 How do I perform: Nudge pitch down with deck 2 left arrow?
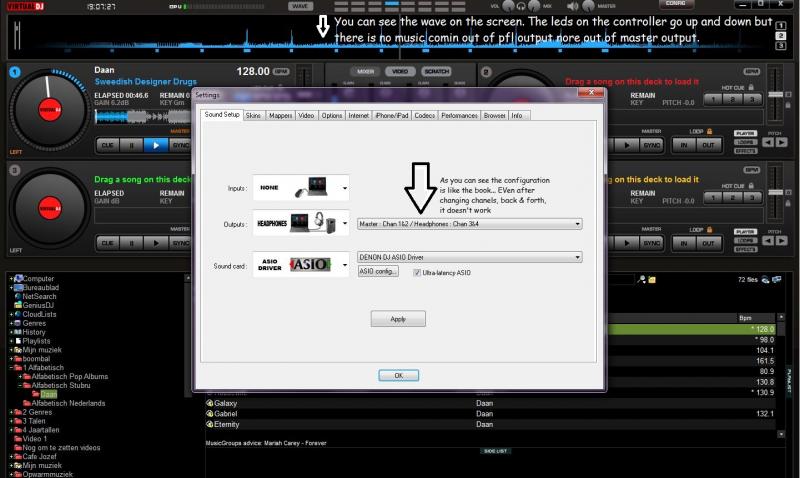pos(768,142)
